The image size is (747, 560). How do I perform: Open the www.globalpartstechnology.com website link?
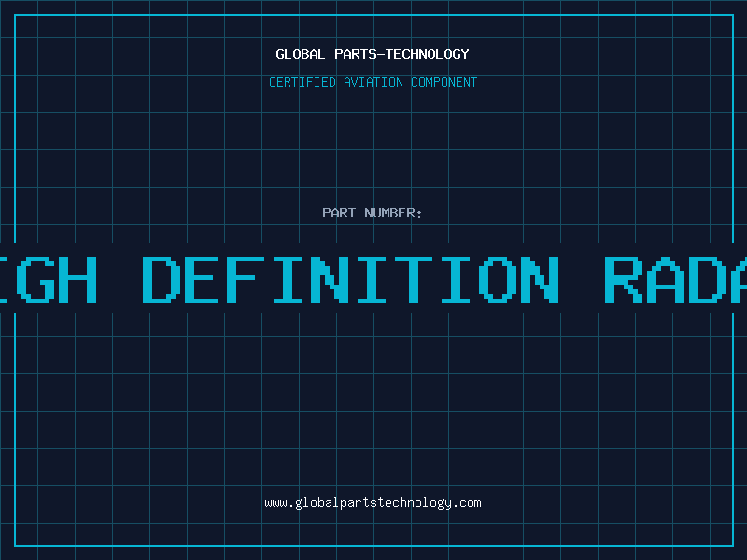(x=373, y=503)
